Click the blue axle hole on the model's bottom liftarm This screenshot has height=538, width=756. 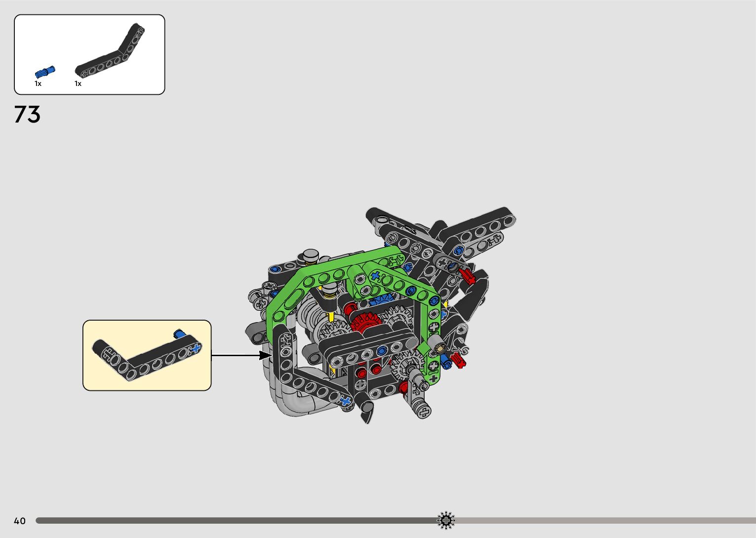click(x=346, y=401)
